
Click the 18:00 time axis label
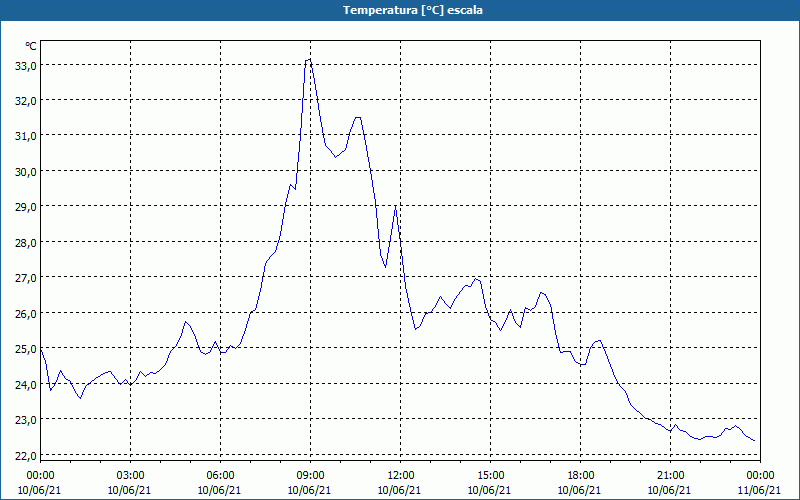click(581, 476)
